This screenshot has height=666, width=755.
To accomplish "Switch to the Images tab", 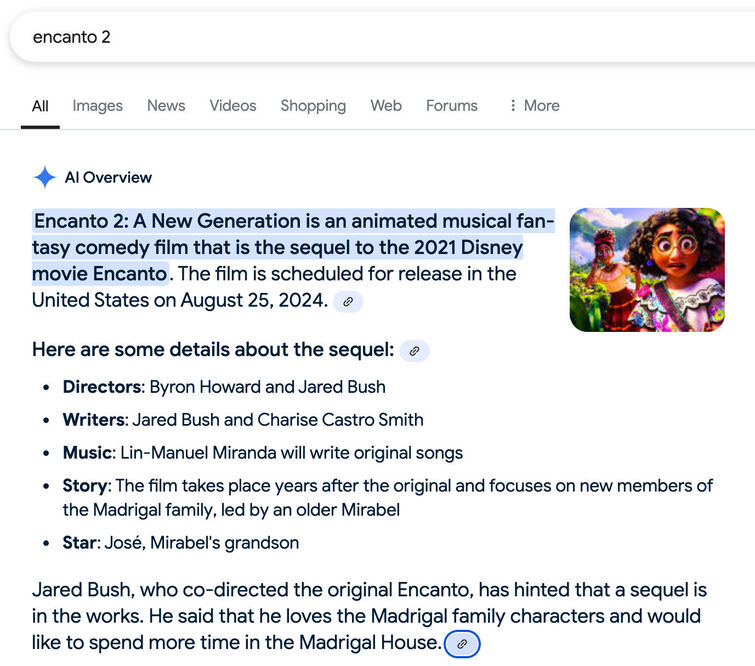I will pos(98,106).
